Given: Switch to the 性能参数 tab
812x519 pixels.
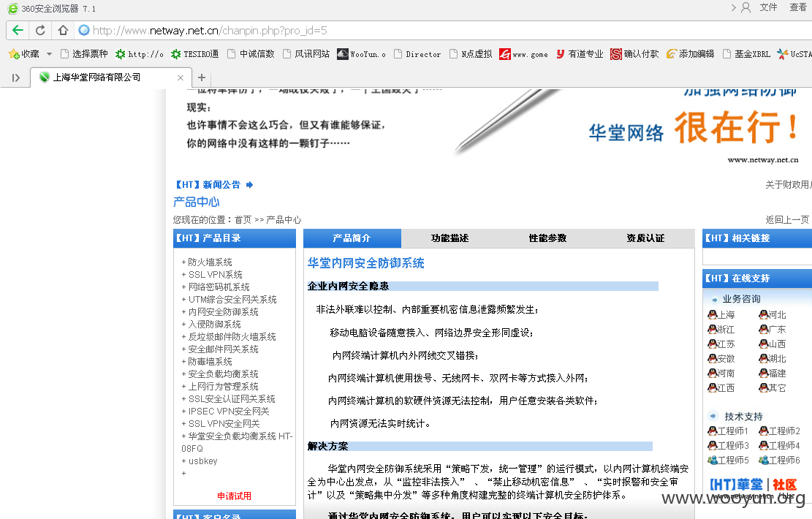Looking at the screenshot, I should click(x=547, y=238).
